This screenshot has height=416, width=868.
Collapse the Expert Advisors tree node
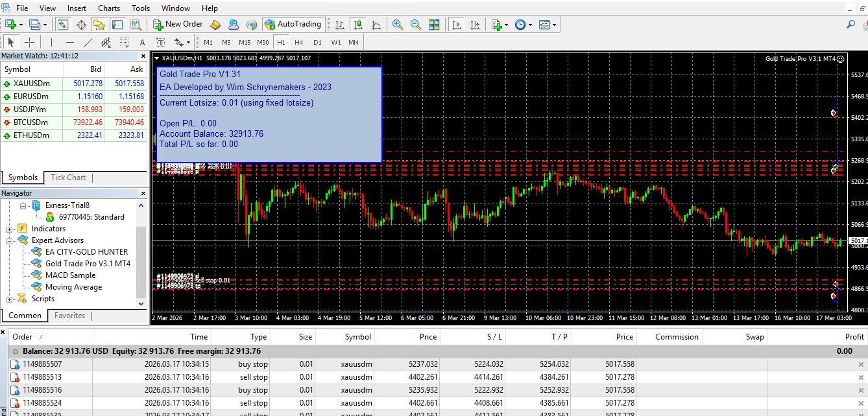tap(10, 240)
